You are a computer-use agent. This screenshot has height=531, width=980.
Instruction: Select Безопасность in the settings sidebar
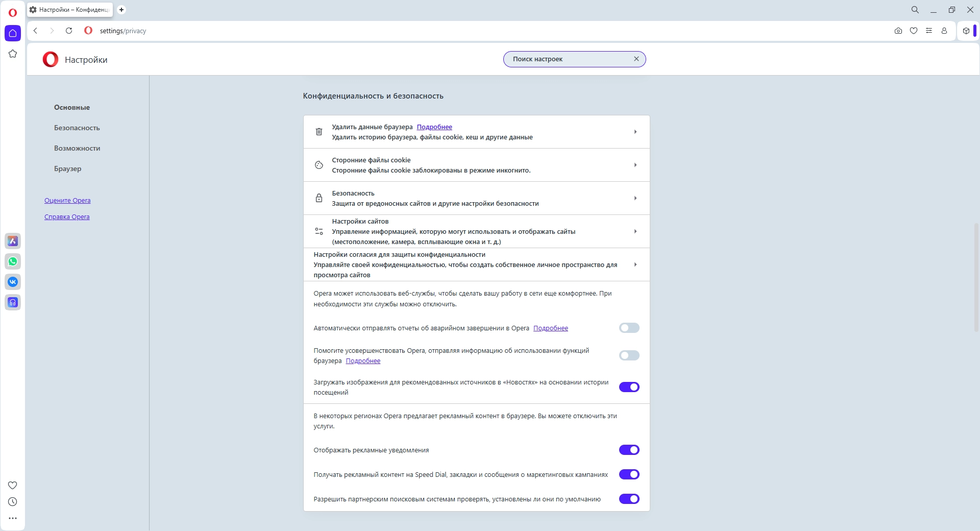coord(77,128)
